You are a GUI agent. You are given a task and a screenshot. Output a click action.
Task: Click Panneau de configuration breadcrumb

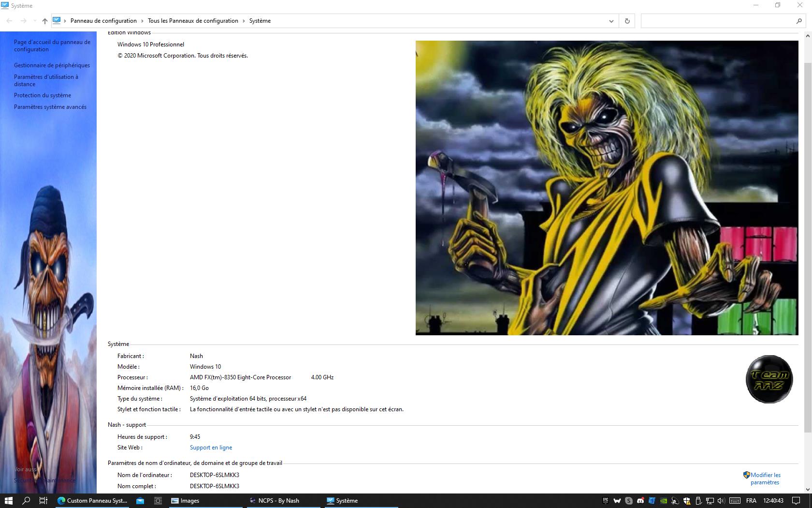[x=103, y=21]
